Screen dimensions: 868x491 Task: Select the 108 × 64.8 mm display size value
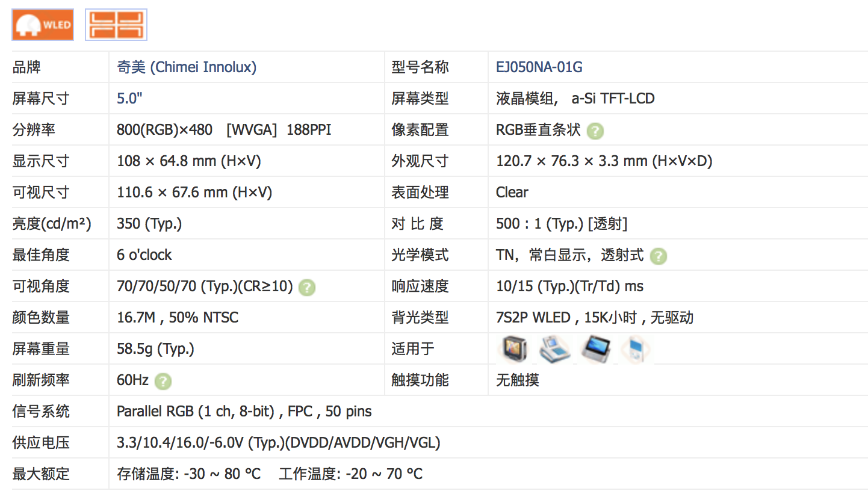188,161
